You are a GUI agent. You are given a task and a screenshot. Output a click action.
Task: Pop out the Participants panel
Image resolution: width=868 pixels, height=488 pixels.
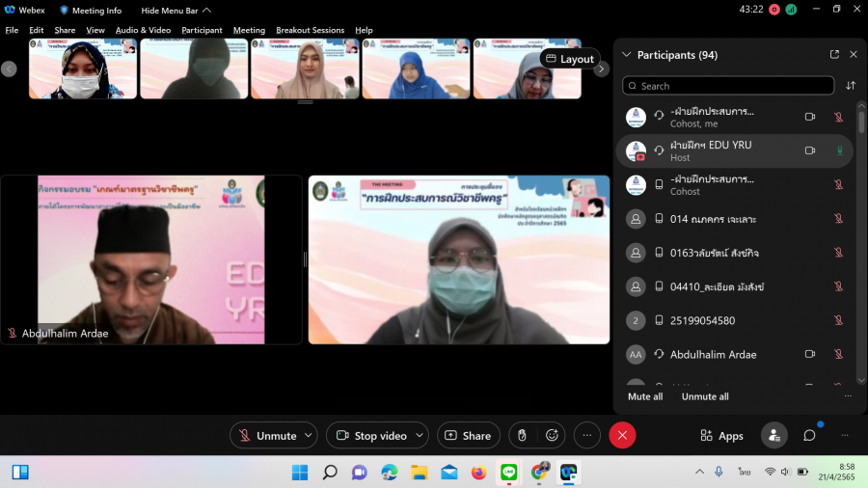(834, 55)
